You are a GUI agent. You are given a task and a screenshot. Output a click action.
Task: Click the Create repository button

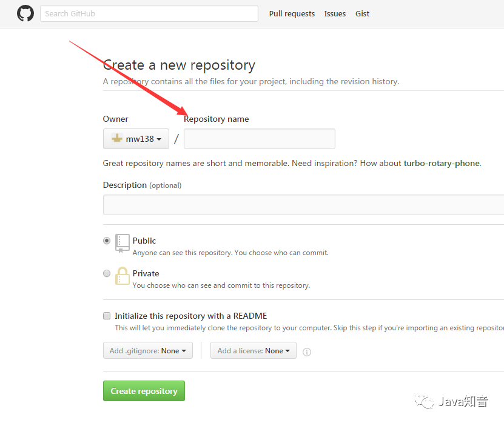[x=144, y=391]
